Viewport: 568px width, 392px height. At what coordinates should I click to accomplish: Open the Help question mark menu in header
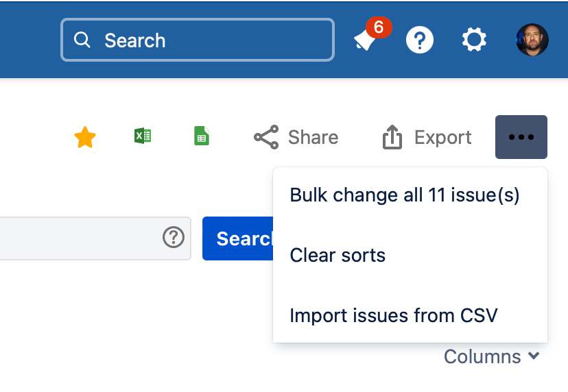[419, 40]
